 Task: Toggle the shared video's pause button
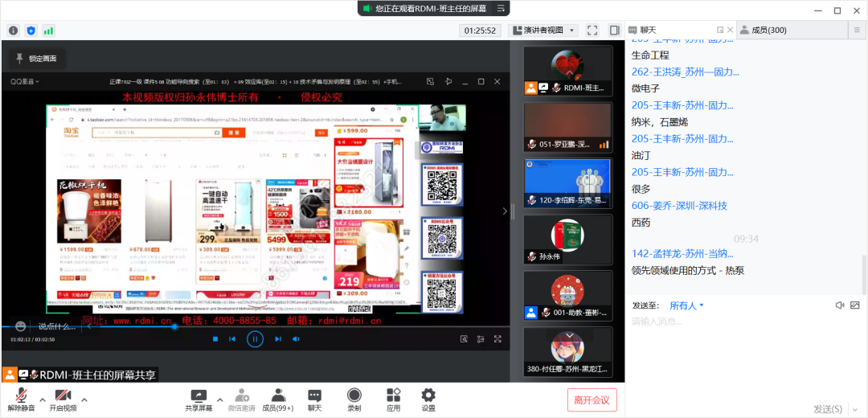point(255,339)
